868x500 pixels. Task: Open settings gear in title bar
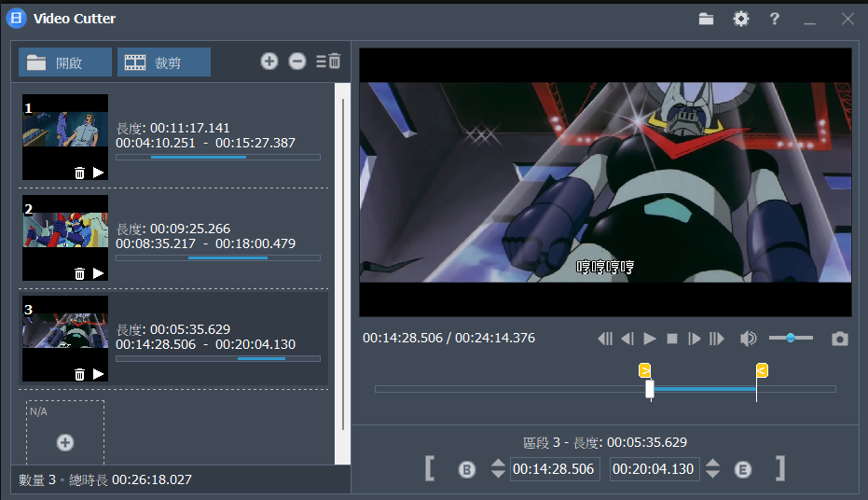(740, 19)
